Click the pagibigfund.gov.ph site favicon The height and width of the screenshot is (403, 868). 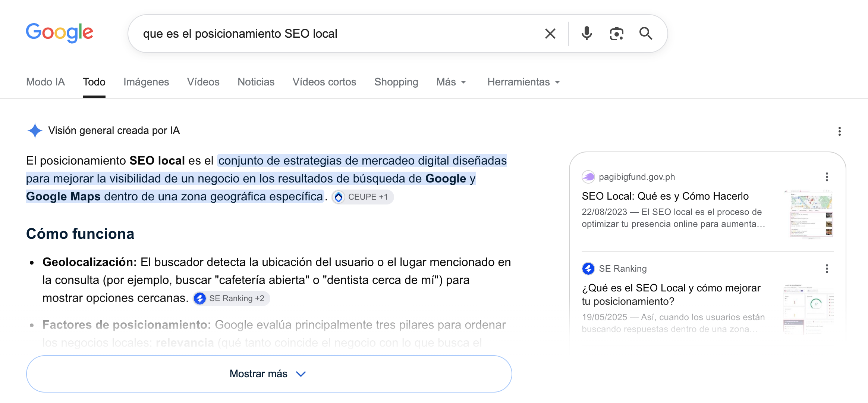(x=588, y=177)
